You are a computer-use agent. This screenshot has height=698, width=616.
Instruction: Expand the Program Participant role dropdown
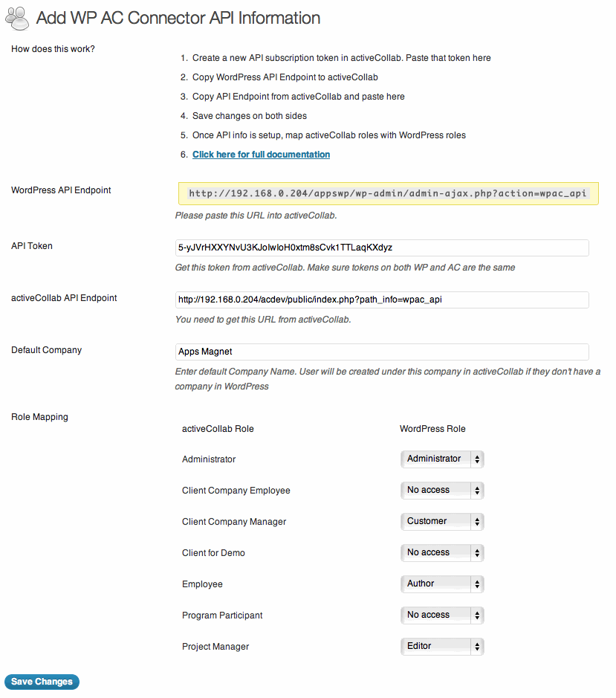[x=442, y=615]
